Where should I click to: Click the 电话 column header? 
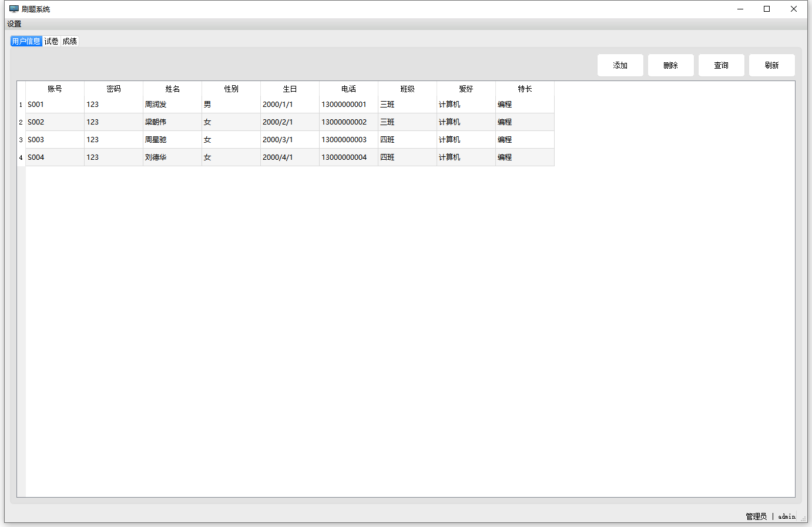(x=348, y=89)
